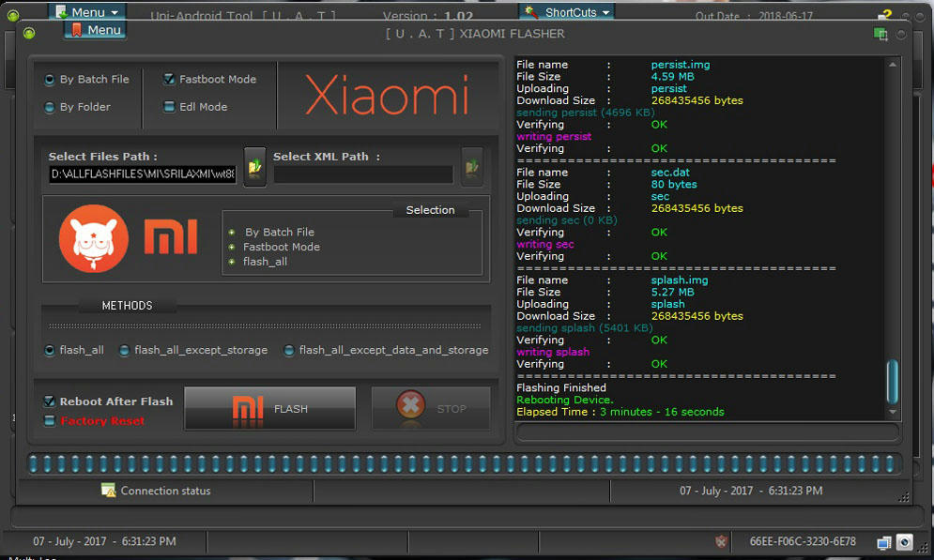This screenshot has height=560, width=934.
Task: Click the 'Rebooting Device.' log line
Action: coord(565,400)
